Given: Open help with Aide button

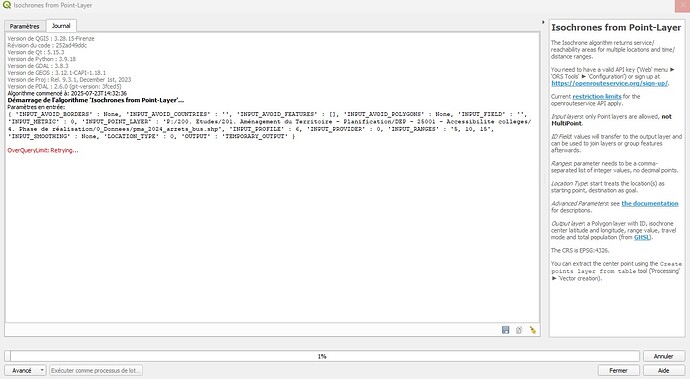Looking at the screenshot, I should coord(664,370).
